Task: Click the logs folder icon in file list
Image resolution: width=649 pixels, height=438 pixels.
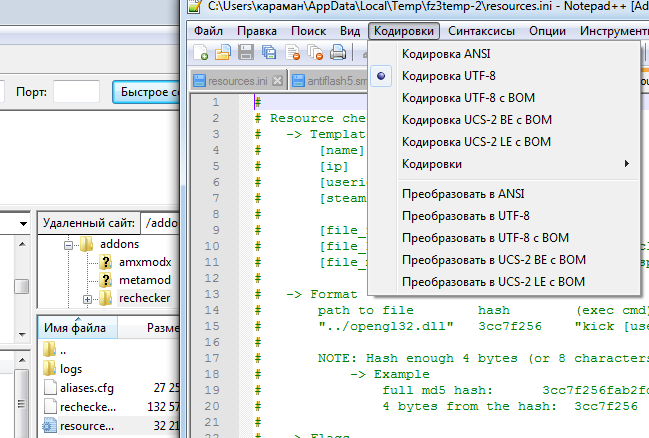Action: (x=49, y=368)
